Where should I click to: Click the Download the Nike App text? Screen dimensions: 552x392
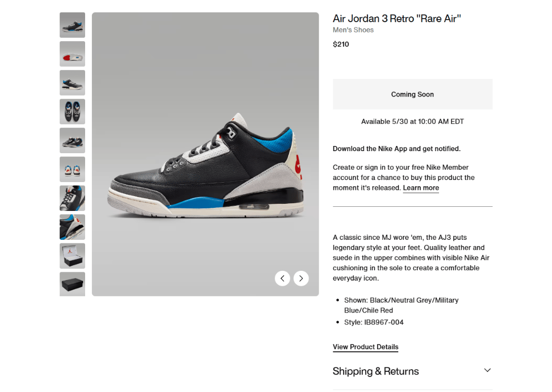(396, 149)
